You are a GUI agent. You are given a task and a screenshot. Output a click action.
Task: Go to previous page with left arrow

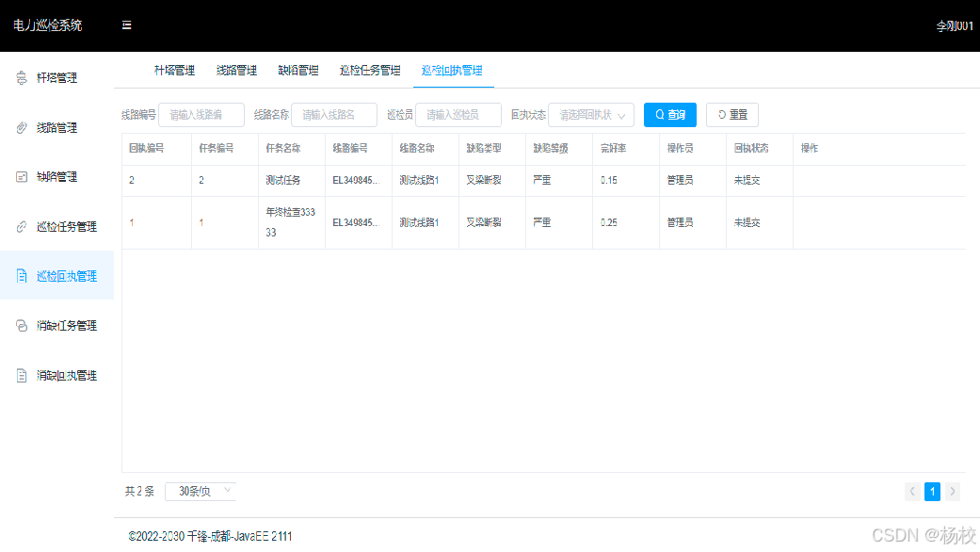912,492
